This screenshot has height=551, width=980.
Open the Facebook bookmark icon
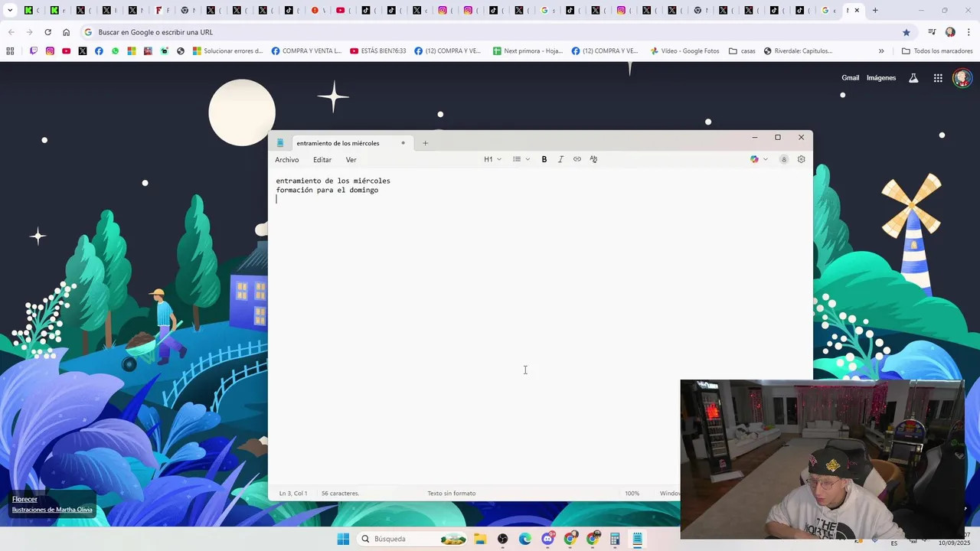(99, 51)
